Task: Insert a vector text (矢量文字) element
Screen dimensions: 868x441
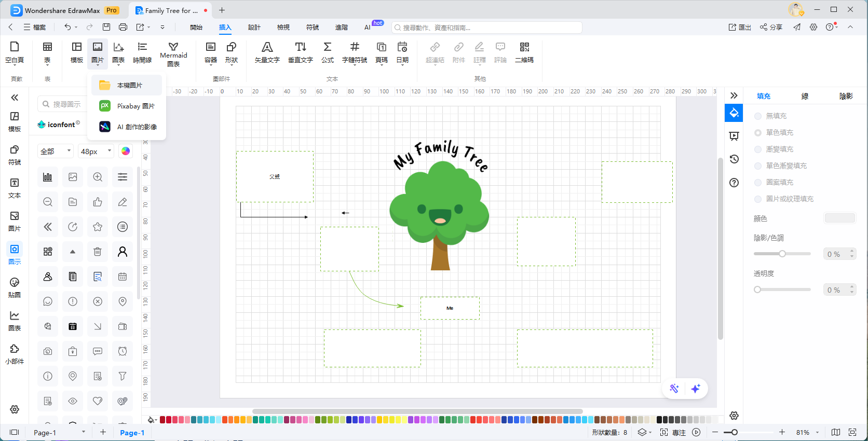Action: pos(267,52)
